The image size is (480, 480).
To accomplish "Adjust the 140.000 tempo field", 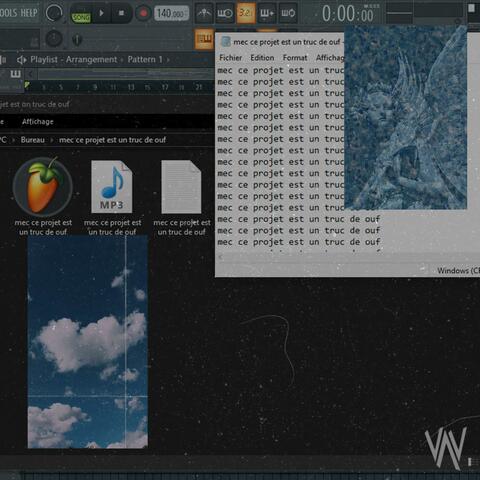I will pos(171,13).
